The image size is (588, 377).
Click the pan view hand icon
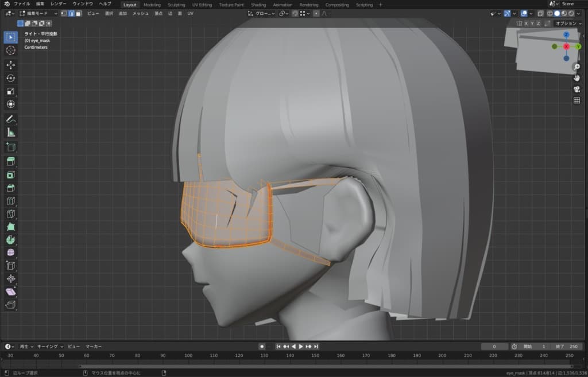(x=577, y=77)
